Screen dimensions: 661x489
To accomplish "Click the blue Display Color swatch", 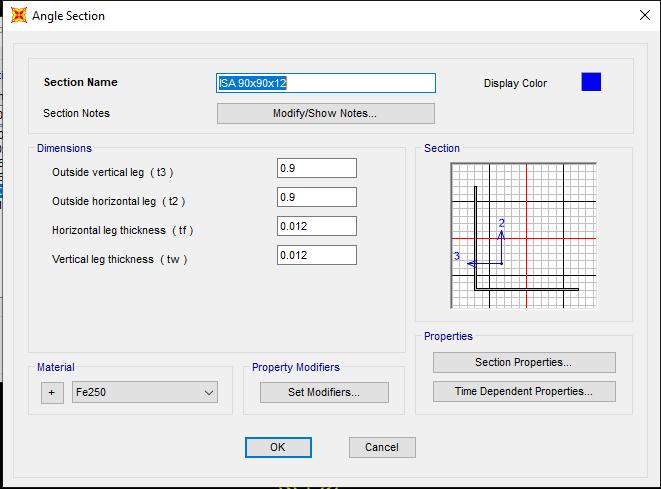I will tap(591, 82).
